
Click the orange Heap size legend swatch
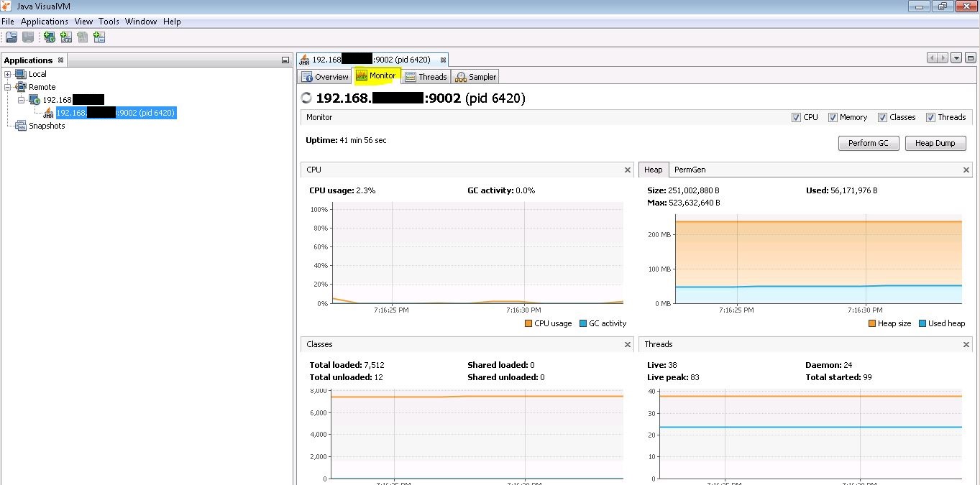click(x=871, y=323)
